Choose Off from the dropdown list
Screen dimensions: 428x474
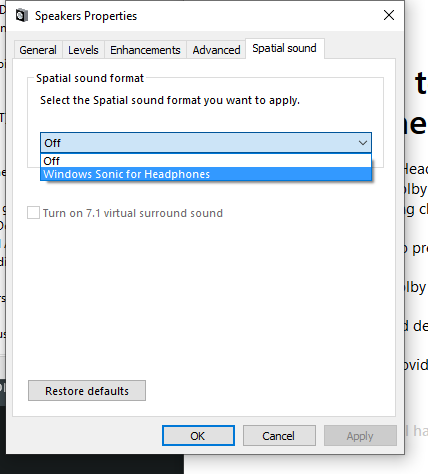click(x=206, y=161)
